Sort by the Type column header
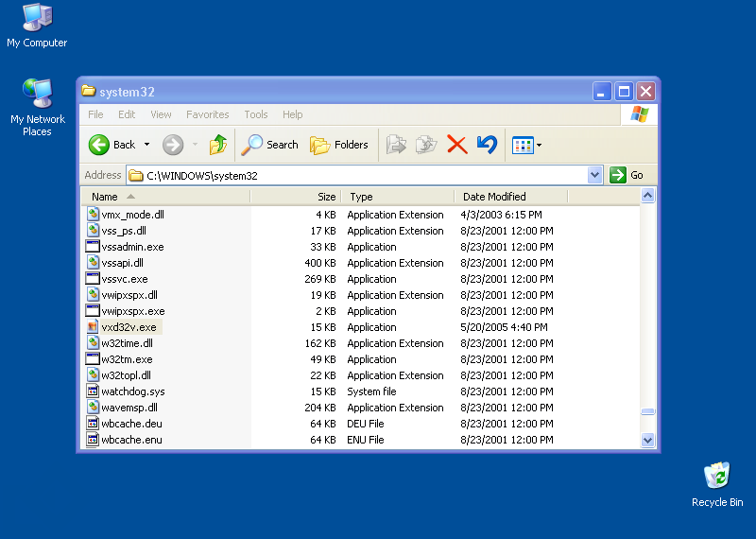Image resolution: width=756 pixels, height=539 pixels. tap(398, 197)
